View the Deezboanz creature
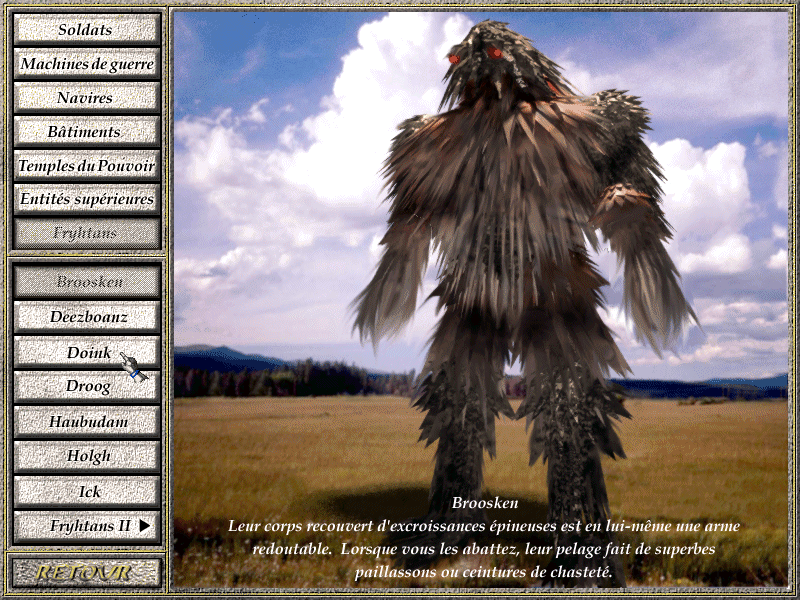The image size is (800, 600). pyautogui.click(x=87, y=316)
